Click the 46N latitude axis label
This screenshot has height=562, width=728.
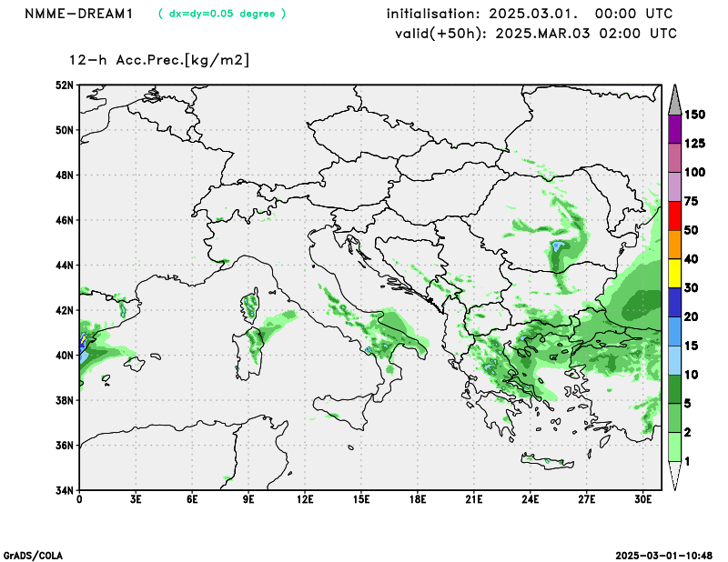(65, 220)
